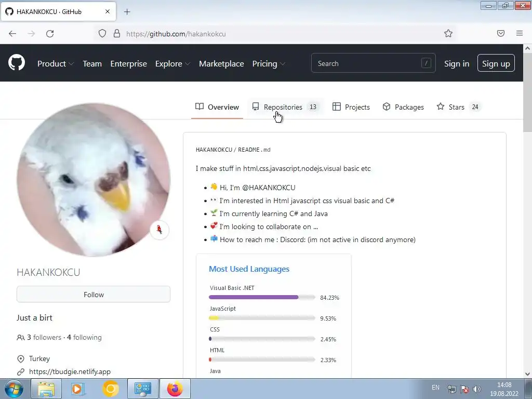Bookmark this page with the star icon
This screenshot has width=532, height=399.
coord(448,33)
